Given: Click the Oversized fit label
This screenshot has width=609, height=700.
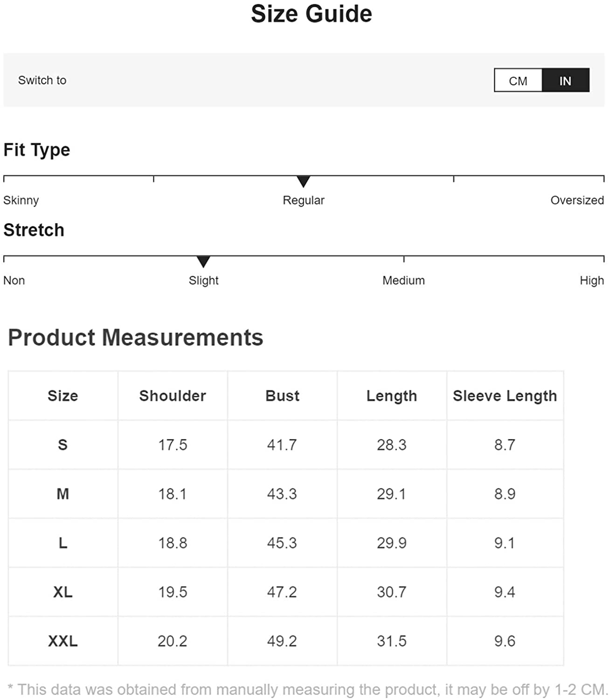Looking at the screenshot, I should (x=577, y=200).
